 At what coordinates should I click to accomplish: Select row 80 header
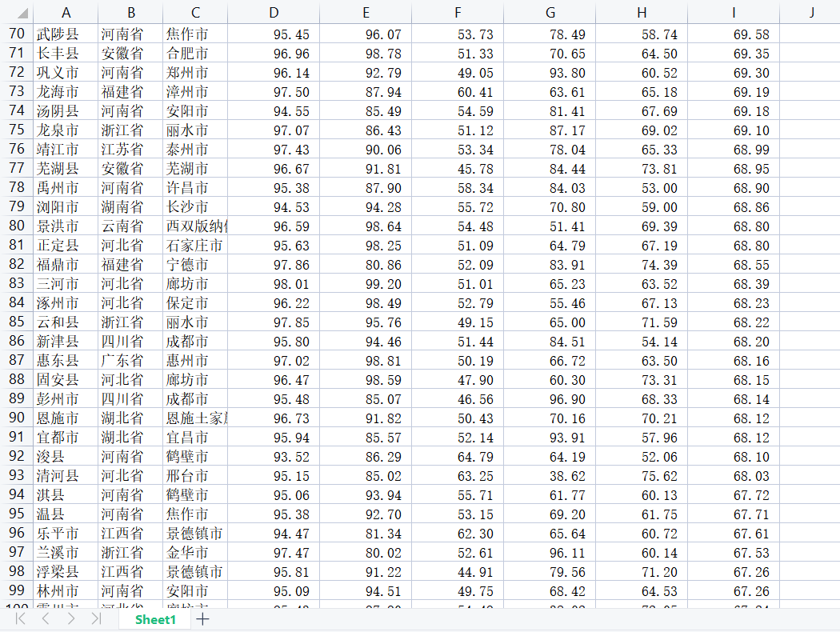[17, 226]
